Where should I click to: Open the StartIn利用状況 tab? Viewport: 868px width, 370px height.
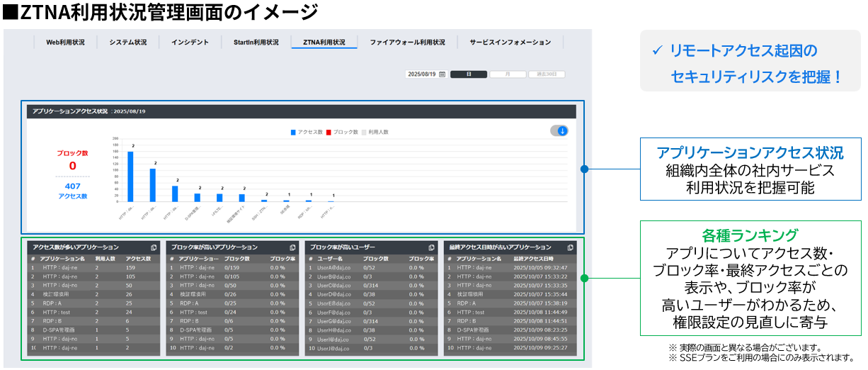(x=256, y=43)
